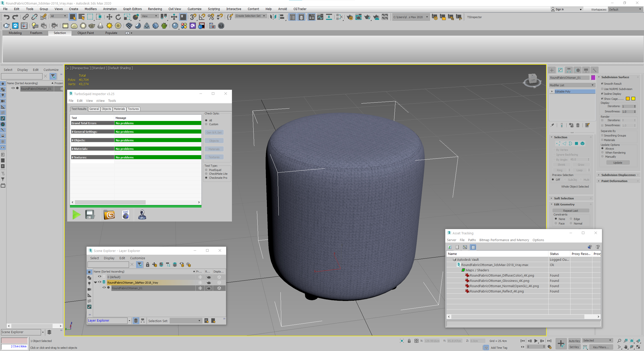
Task: Hide RoundFabricOttoman_01 via eye icon in Layer Explorer
Action: click(x=104, y=288)
